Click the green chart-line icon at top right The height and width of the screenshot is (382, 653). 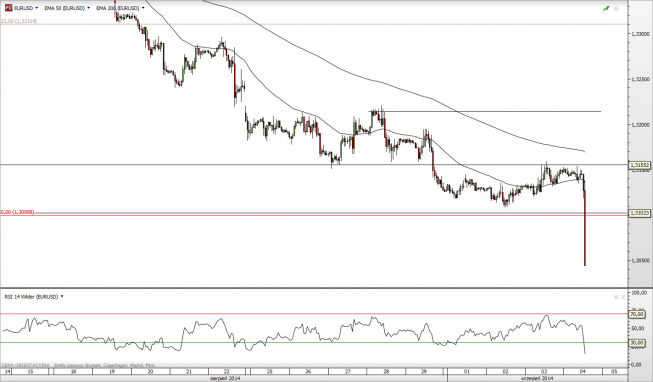606,8
